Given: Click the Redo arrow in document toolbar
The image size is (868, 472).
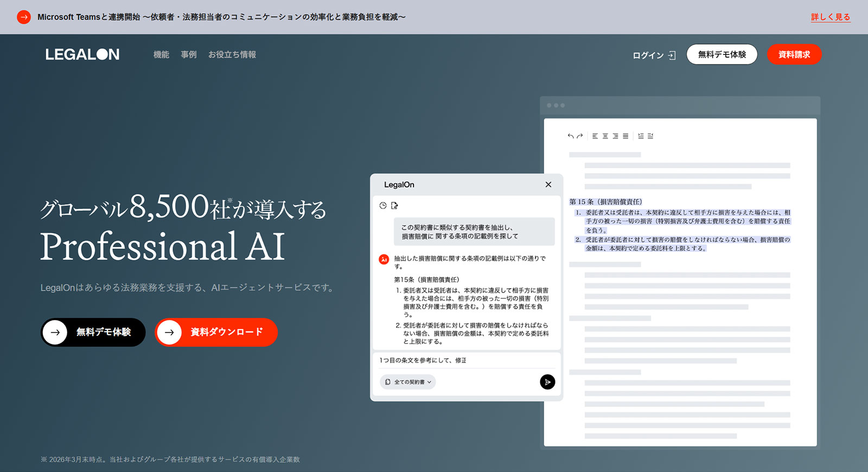Looking at the screenshot, I should [580, 136].
